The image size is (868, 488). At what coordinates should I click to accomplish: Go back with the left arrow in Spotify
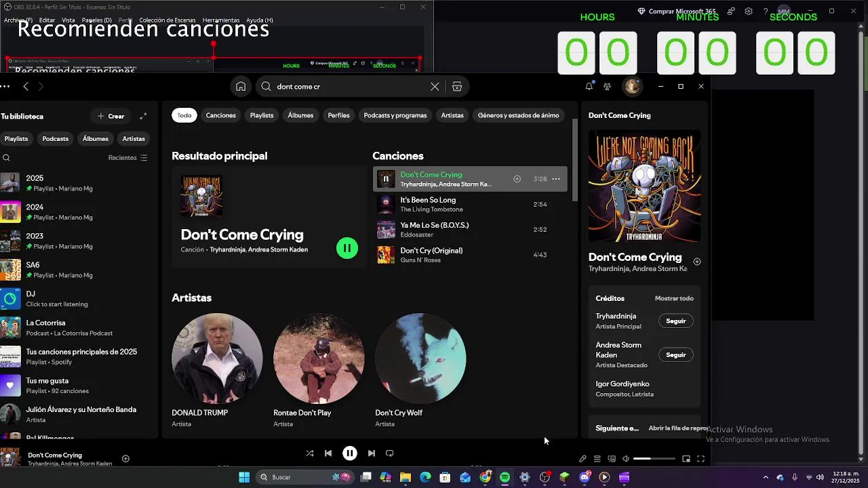click(x=26, y=86)
